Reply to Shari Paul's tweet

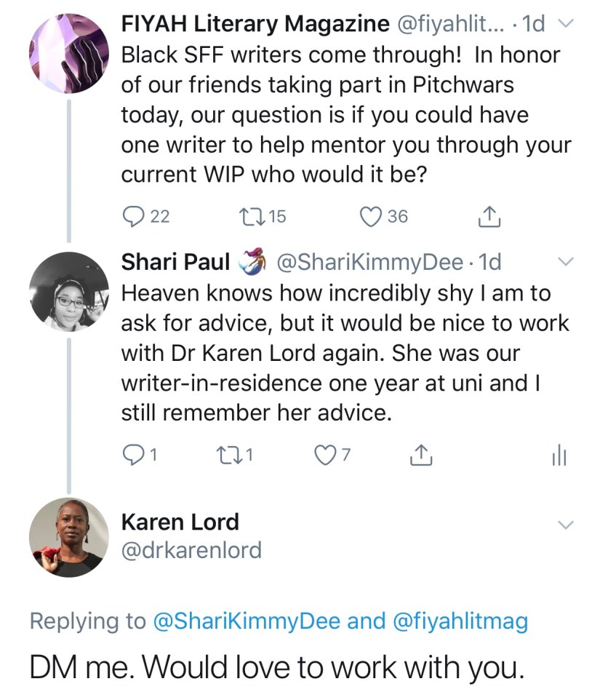(x=133, y=456)
